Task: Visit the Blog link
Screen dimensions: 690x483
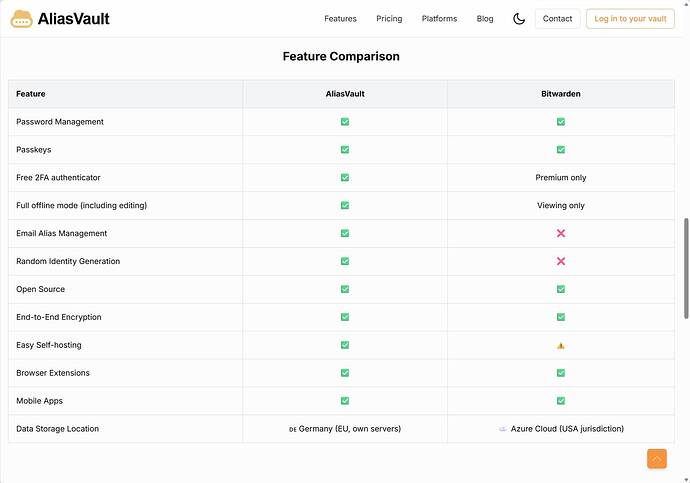Action: tap(484, 19)
